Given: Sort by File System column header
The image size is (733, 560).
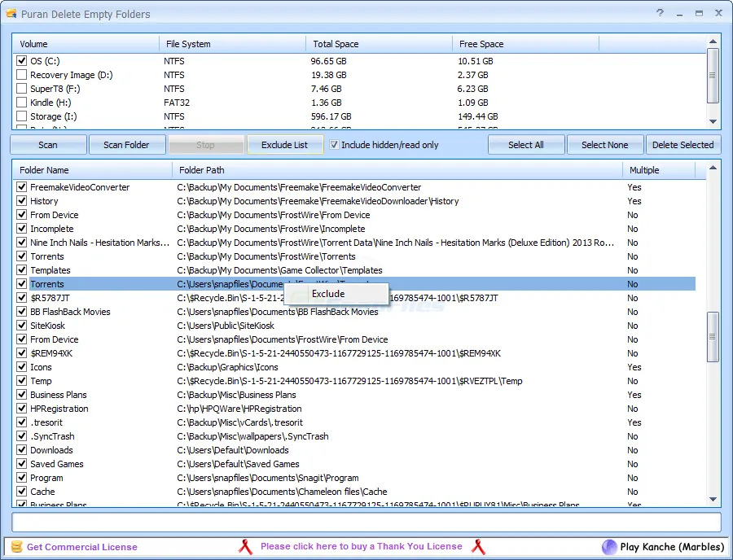Looking at the screenshot, I should [x=232, y=44].
